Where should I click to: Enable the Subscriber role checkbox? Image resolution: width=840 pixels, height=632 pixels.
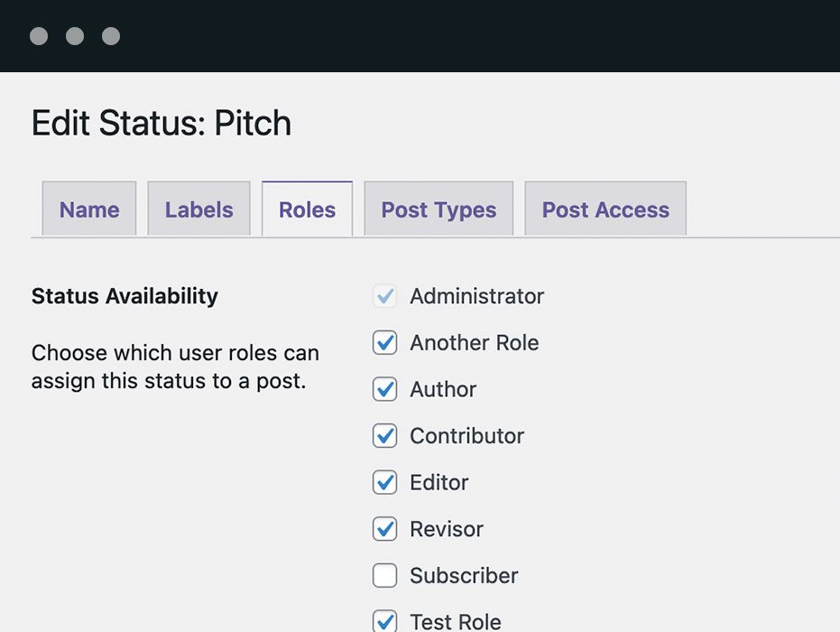click(385, 575)
